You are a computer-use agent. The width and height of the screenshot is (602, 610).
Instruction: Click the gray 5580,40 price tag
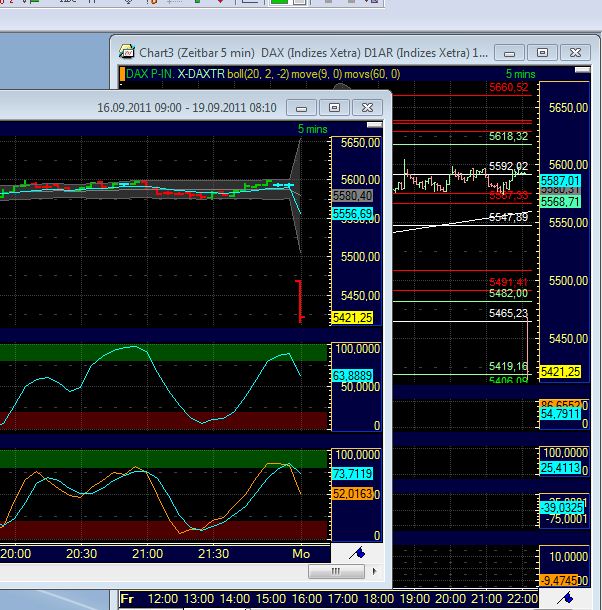[352, 196]
